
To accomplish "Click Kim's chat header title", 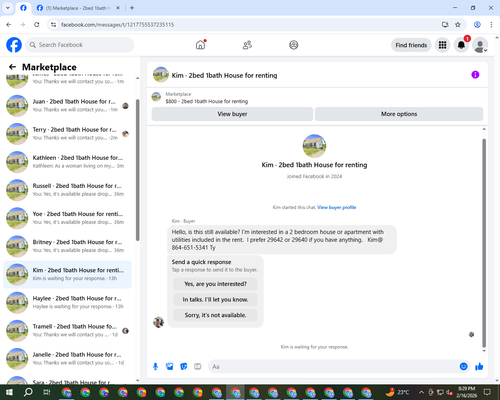I will point(224,75).
